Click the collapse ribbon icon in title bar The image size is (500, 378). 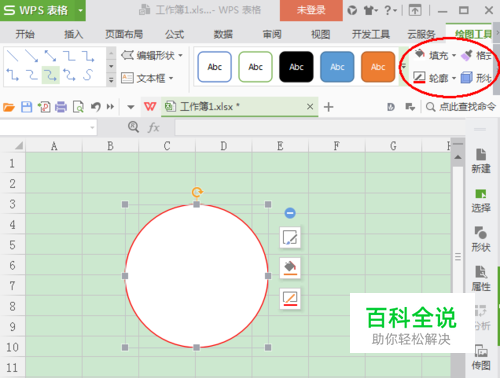(415, 11)
